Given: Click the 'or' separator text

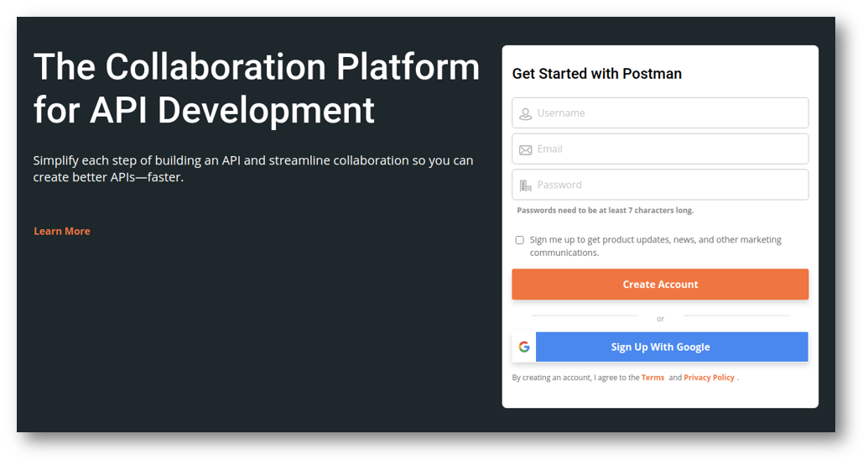Looking at the screenshot, I should [x=660, y=319].
